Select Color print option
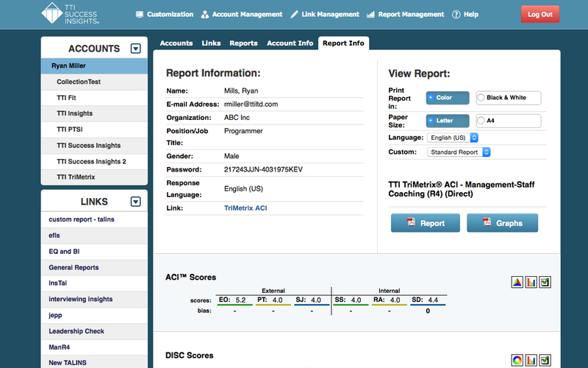Viewport: 588px width, 368px height. click(448, 98)
